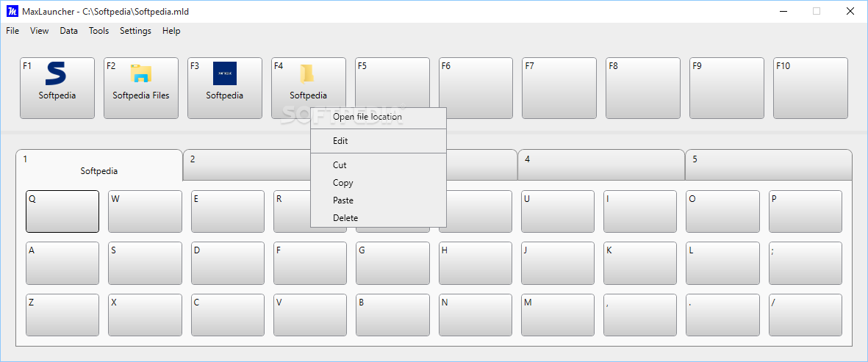This screenshot has width=868, height=362.
Task: Switch to tab 2
Action: (x=246, y=164)
